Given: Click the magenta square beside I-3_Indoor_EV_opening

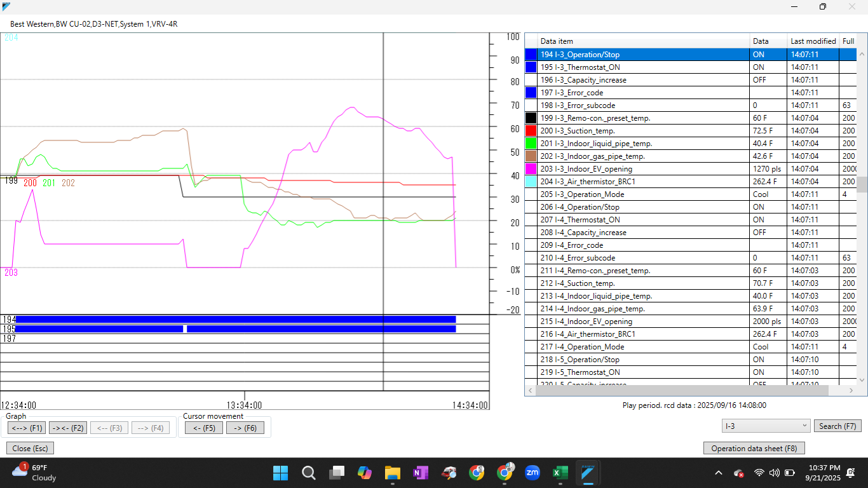Looking at the screenshot, I should (531, 168).
